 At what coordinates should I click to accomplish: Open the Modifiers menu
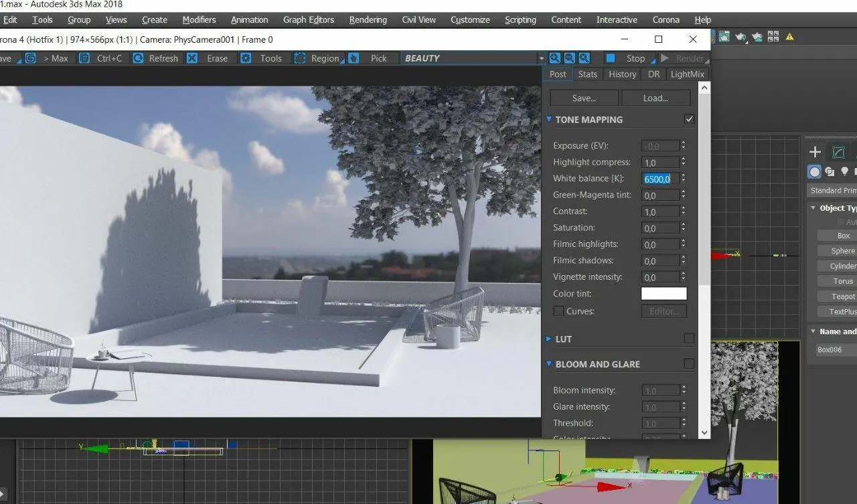[199, 19]
